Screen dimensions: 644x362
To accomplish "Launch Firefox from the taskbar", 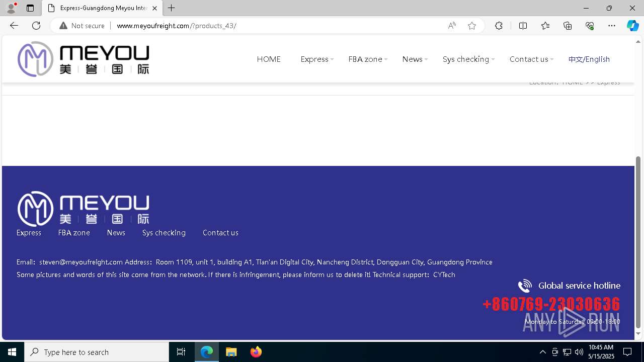I will 256,352.
